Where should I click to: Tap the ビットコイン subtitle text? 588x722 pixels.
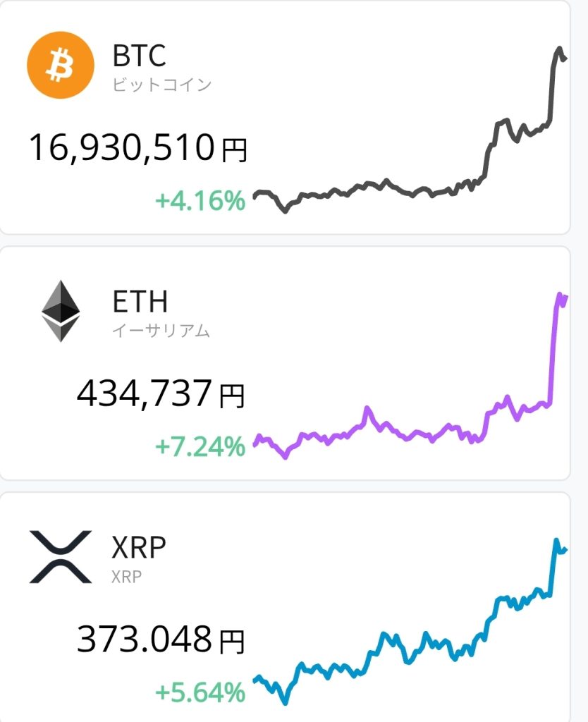pyautogui.click(x=161, y=85)
